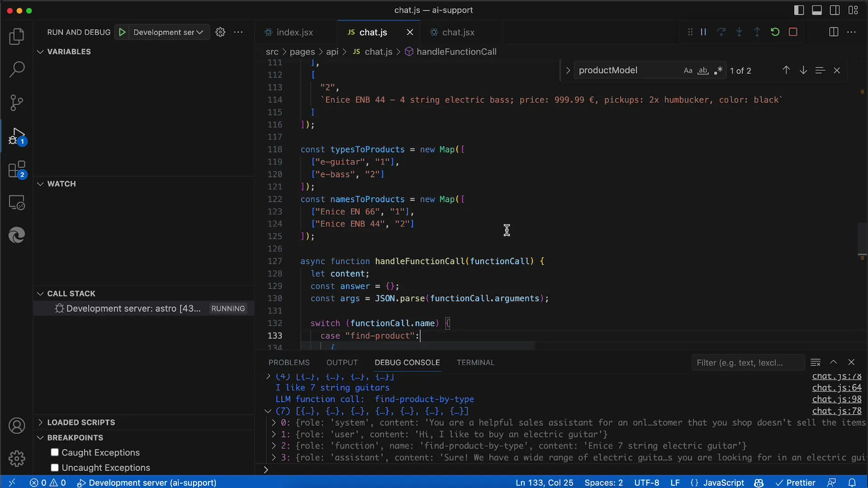Click the debug console filter field
The height and width of the screenshot is (488, 868).
pos(748,363)
